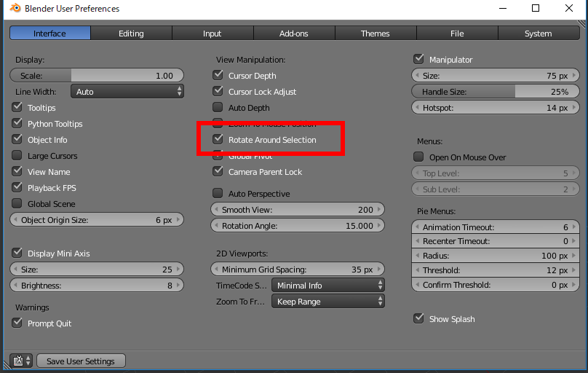This screenshot has height=373, width=588.
Task: Click the Save User Settings button
Action: point(81,361)
